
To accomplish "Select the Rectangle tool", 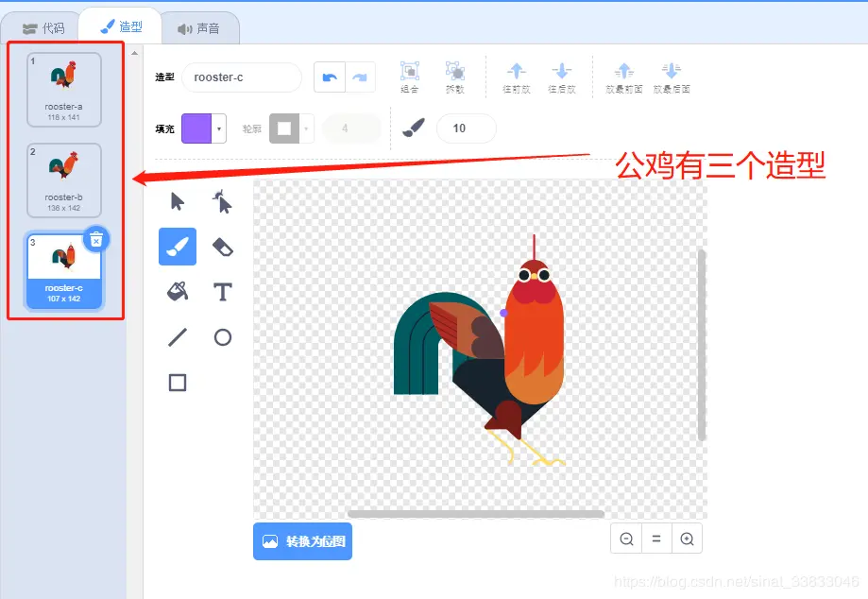I will coord(178,383).
